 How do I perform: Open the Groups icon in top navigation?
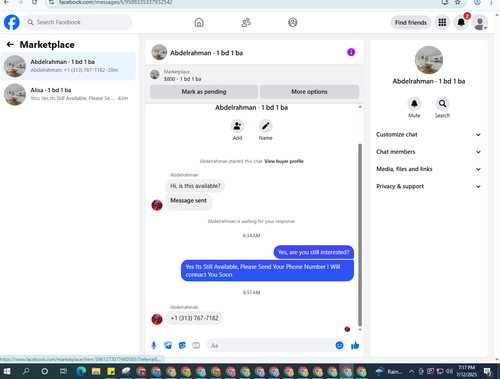pos(293,22)
